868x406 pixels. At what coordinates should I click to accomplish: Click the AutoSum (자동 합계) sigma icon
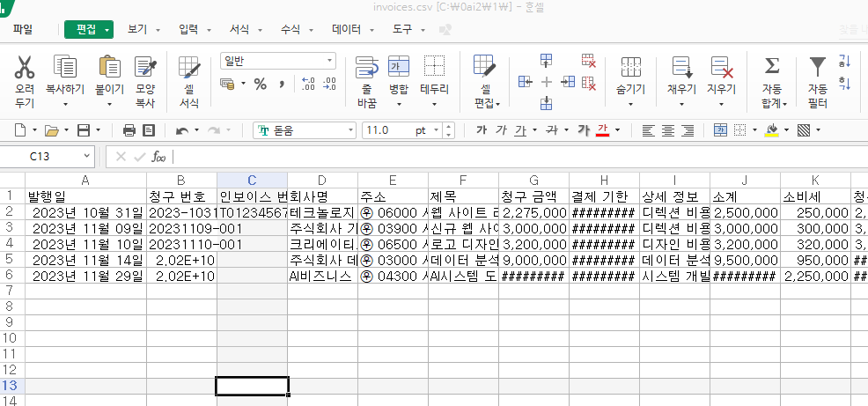coord(772,66)
